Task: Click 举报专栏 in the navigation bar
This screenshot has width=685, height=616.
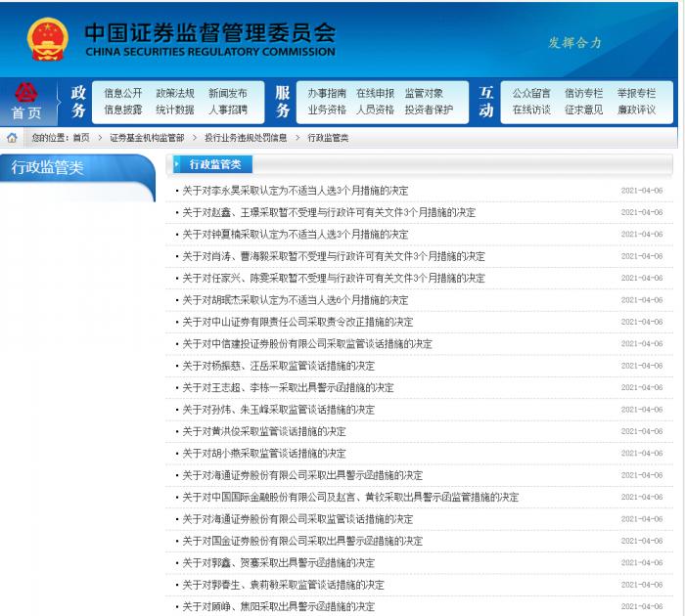Action: point(636,94)
